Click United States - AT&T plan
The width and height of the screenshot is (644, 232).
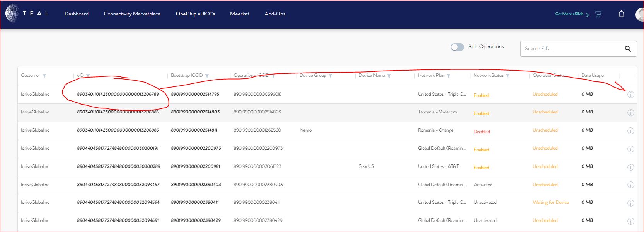click(438, 166)
